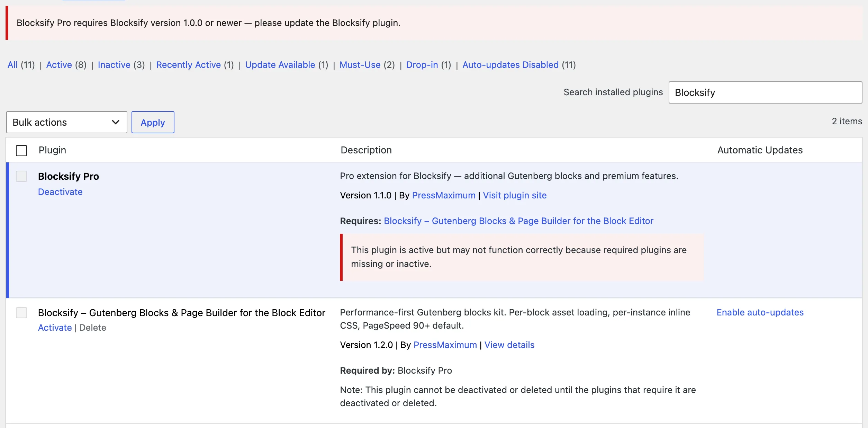Click the missing required plugins warning

522,257
